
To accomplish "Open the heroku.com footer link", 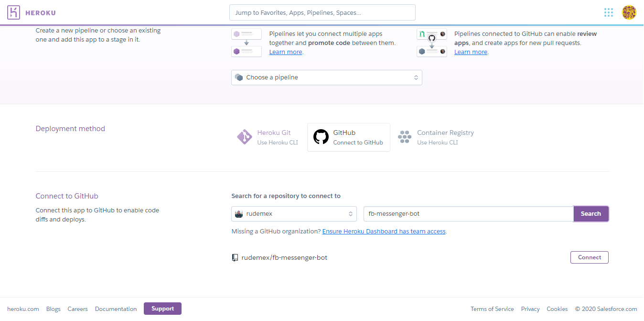I will [23, 309].
